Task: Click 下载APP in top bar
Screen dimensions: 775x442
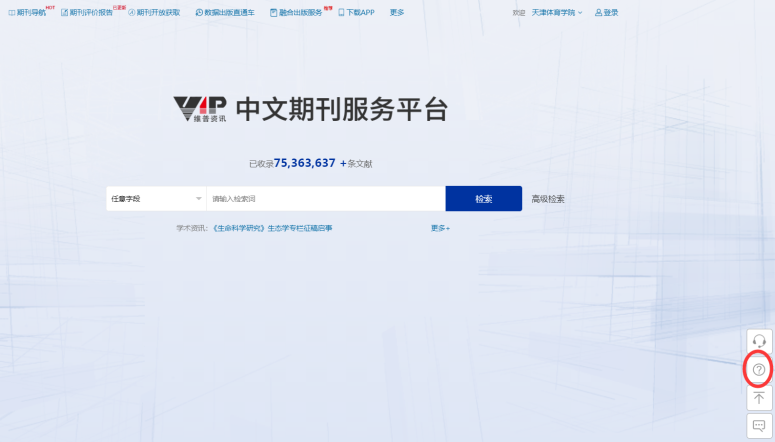Action: (356, 12)
